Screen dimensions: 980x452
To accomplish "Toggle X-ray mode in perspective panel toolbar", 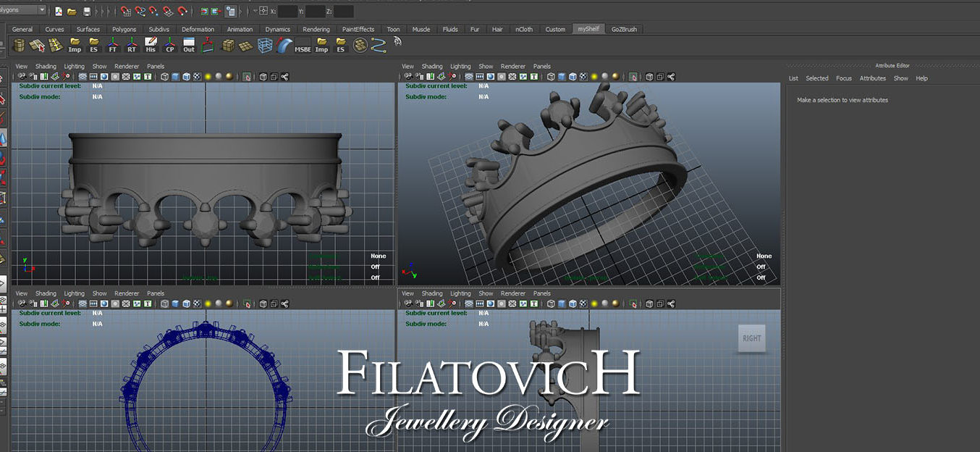I will tap(649, 77).
